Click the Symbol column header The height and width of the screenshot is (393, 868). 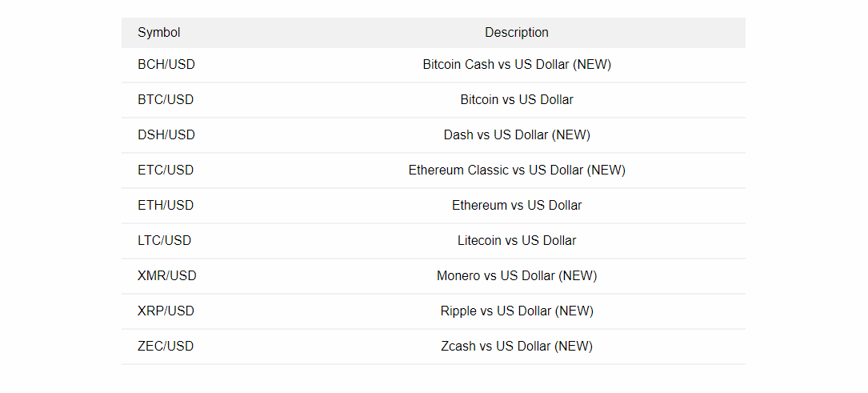(159, 33)
